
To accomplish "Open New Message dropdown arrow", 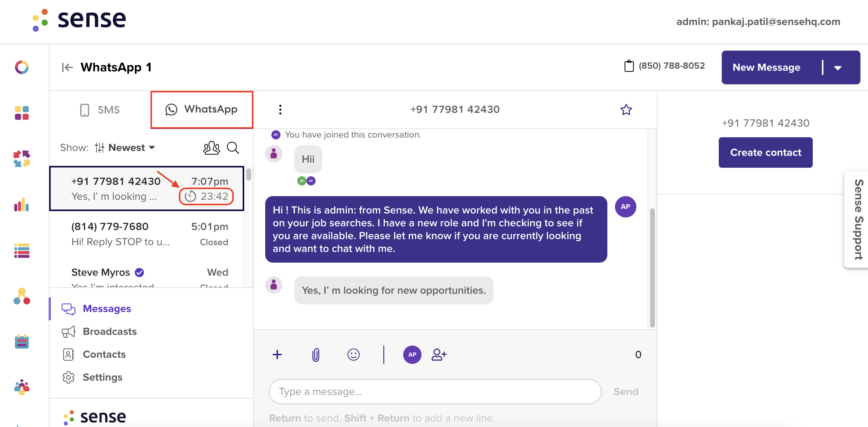I will (838, 68).
